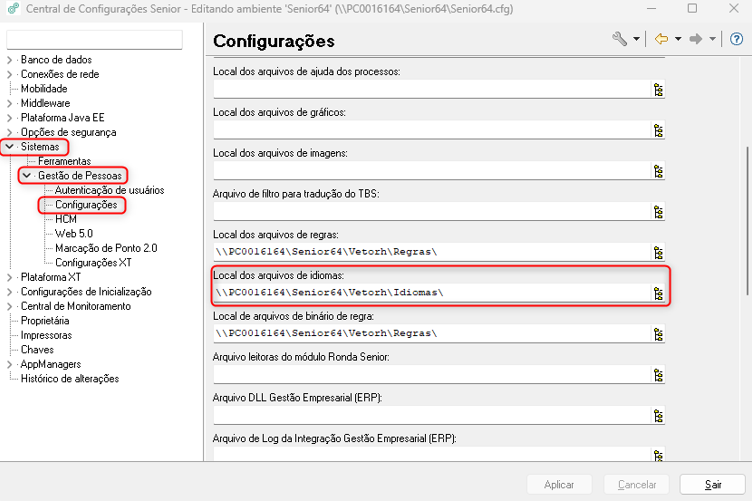Expand the Banco de dados tree node
Image resolution: width=752 pixels, height=502 pixels.
[x=10, y=60]
